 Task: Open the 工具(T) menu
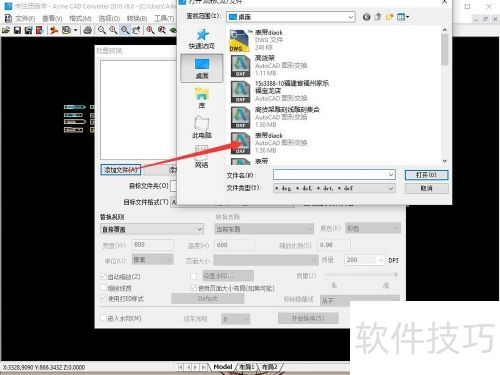coord(164,18)
